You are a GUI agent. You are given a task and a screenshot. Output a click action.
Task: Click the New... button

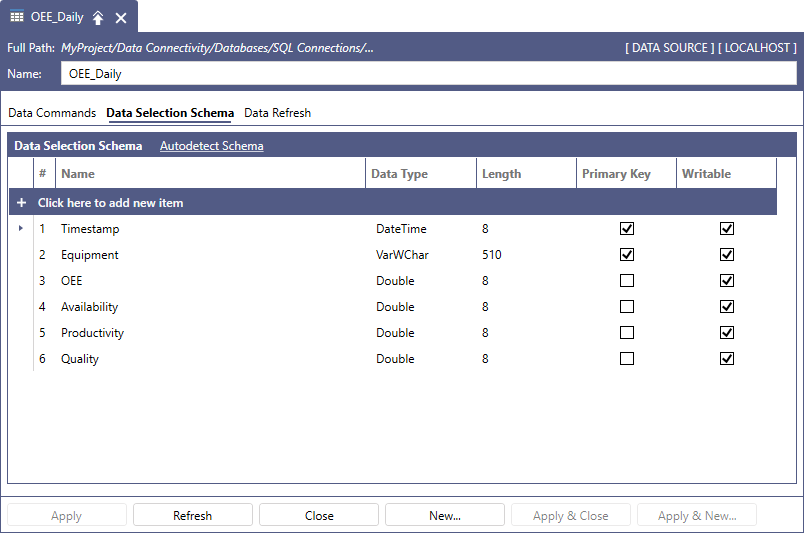[445, 516]
